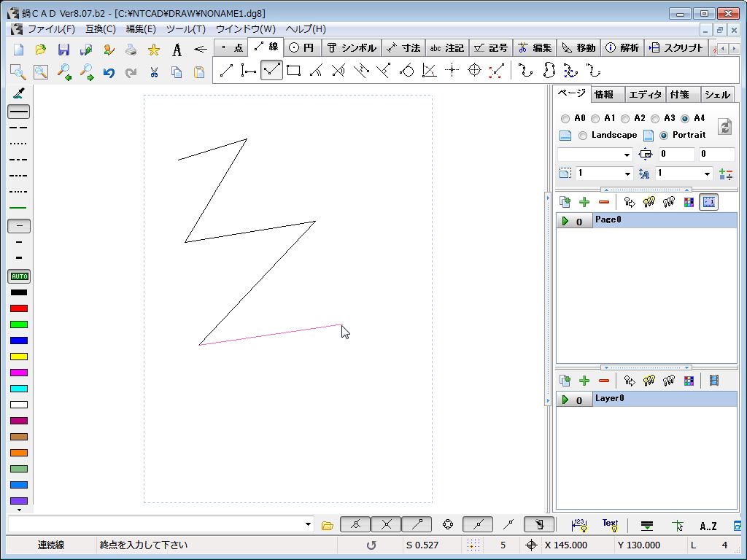The width and height of the screenshot is (747, 560).
Task: Select the Layer0 row
Action: pyautogui.click(x=646, y=399)
